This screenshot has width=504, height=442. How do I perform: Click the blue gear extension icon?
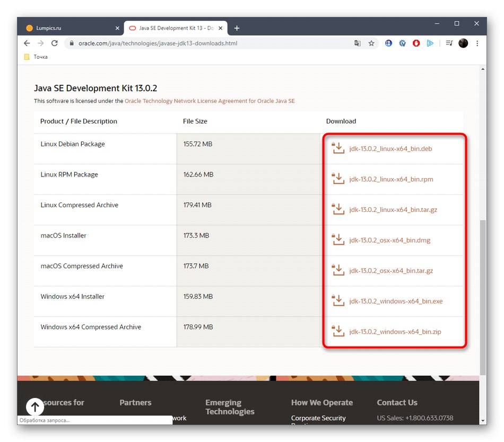pos(402,43)
